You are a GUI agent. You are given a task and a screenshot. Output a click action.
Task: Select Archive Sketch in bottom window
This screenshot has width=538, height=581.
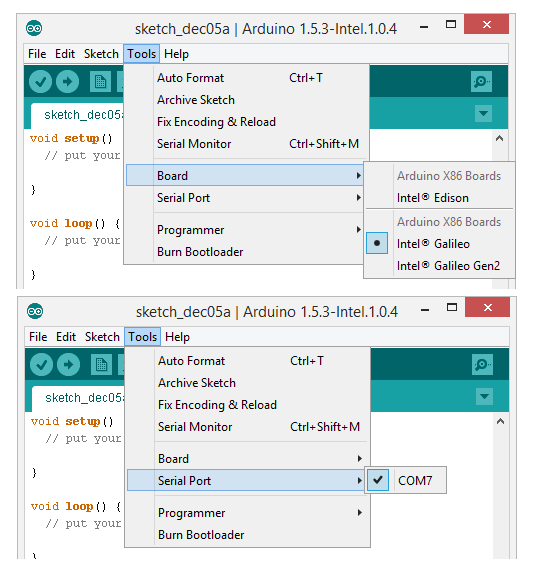pyautogui.click(x=248, y=382)
